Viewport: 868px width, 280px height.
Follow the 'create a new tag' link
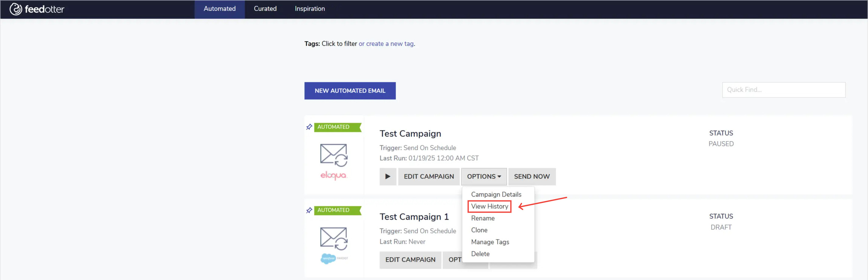tap(390, 44)
